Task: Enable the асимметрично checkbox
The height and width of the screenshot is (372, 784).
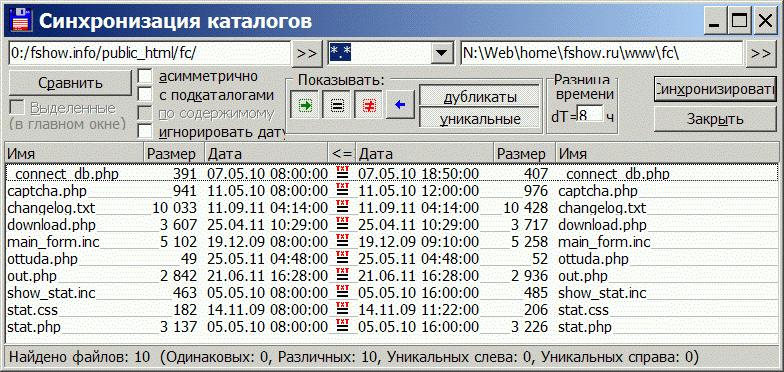Action: (144, 76)
